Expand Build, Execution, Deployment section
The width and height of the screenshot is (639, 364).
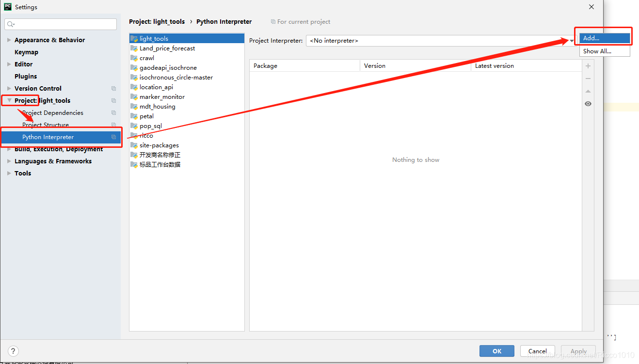(9, 149)
